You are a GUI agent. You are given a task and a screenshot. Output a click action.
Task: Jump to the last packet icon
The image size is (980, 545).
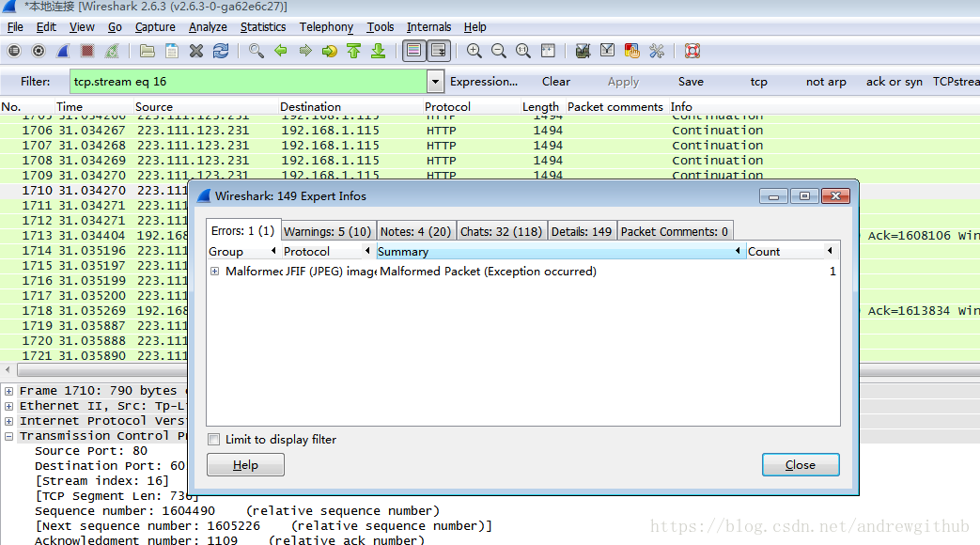tap(378, 51)
